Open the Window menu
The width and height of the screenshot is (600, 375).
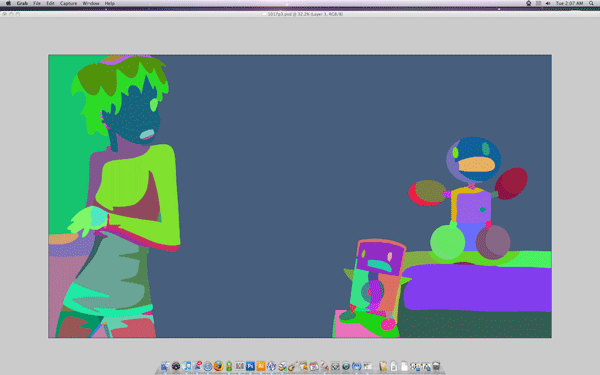point(91,3)
